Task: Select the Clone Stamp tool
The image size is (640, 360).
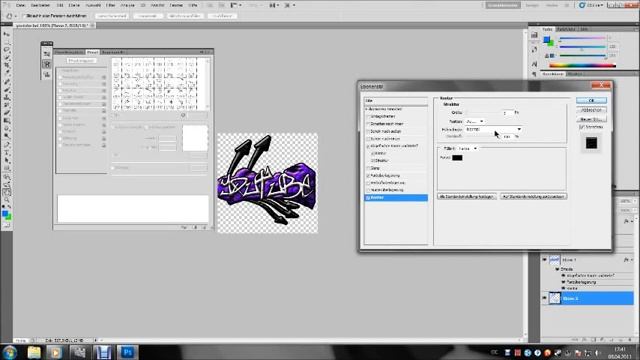Action: tap(7, 97)
